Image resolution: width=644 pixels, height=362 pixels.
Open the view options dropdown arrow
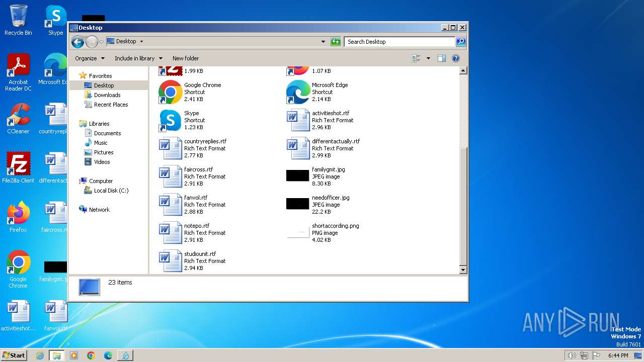428,58
